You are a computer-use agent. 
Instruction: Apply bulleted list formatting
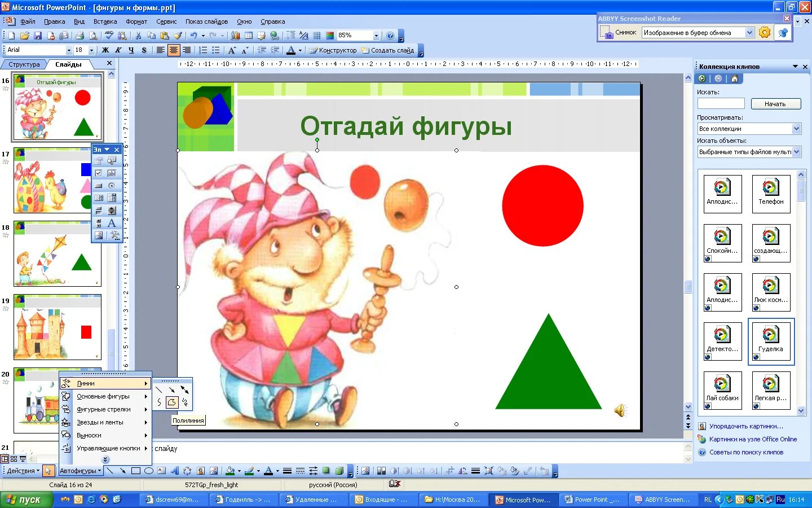[x=216, y=50]
